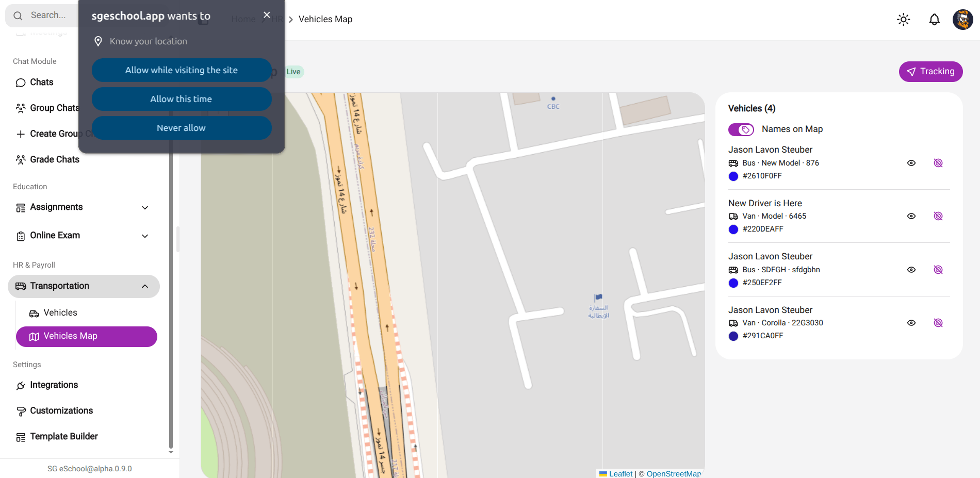Toggle eye visibility for Van Model 6465
980x478 pixels.
point(911,216)
